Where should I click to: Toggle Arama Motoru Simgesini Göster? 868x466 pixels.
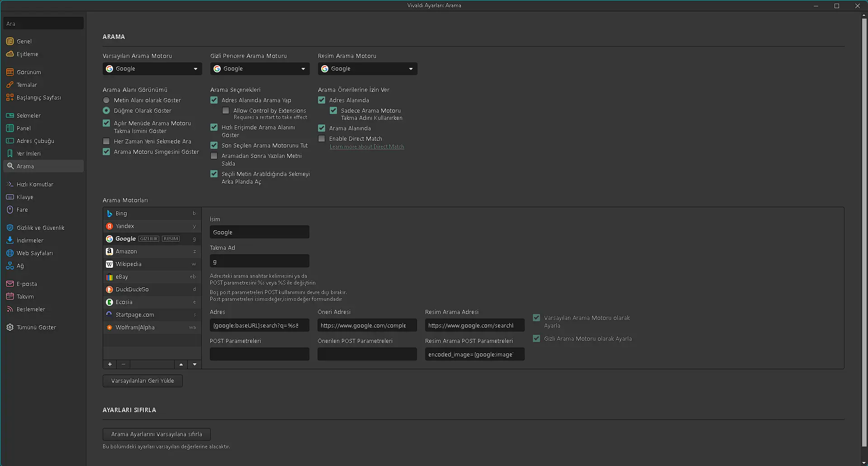pos(106,152)
